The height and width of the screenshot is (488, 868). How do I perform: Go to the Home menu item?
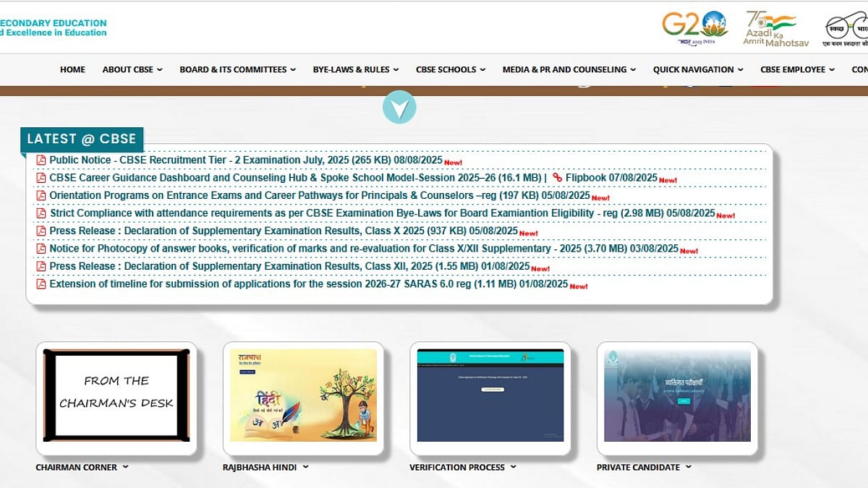(x=72, y=69)
